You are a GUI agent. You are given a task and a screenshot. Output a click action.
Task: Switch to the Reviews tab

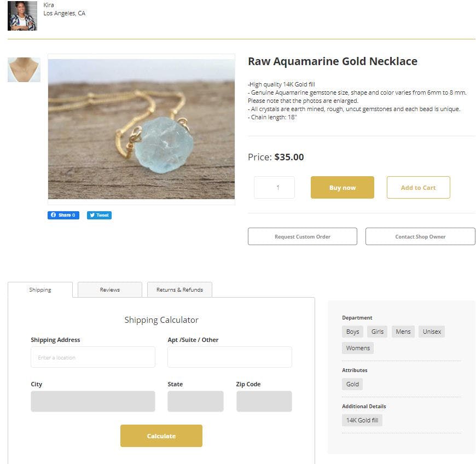click(x=110, y=289)
